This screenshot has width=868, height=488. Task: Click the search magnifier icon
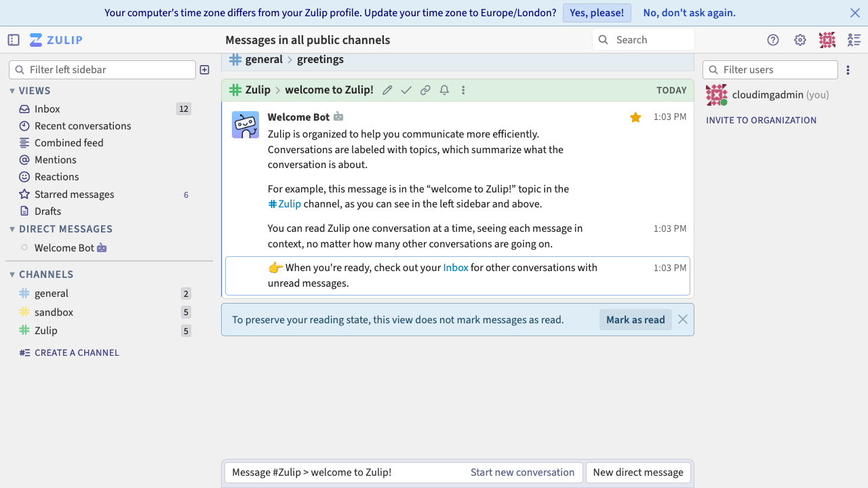pos(603,40)
